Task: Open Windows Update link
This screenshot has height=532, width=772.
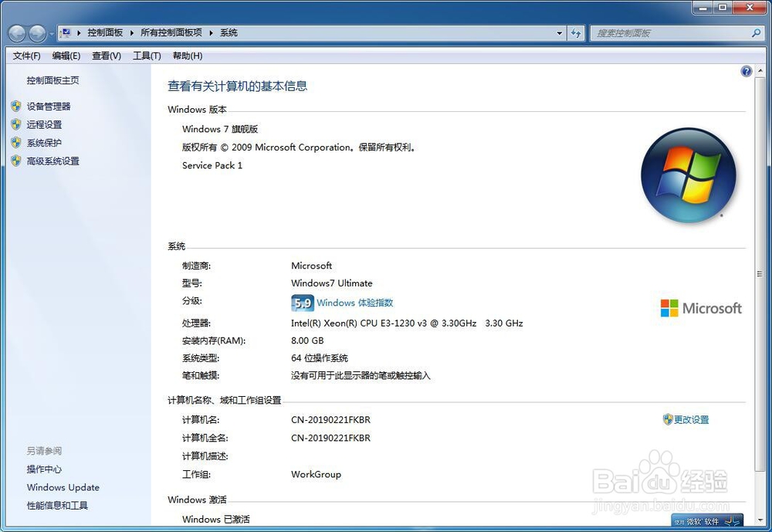Action: tap(63, 487)
